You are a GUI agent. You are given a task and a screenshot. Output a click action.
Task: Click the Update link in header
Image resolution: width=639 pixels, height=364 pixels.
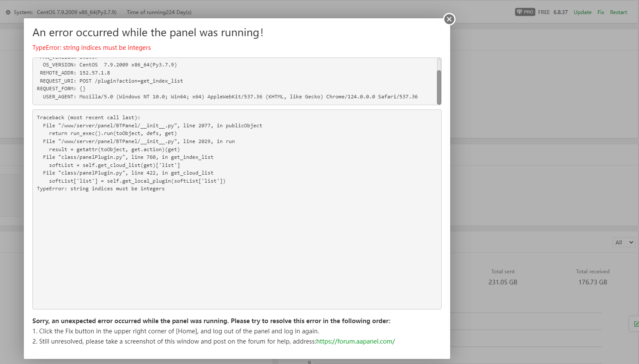582,12
